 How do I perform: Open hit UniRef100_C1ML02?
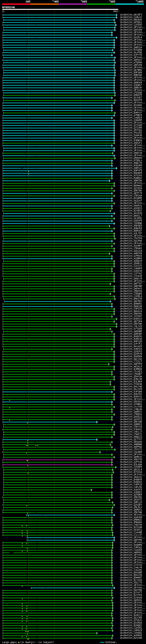click(x=131, y=17)
